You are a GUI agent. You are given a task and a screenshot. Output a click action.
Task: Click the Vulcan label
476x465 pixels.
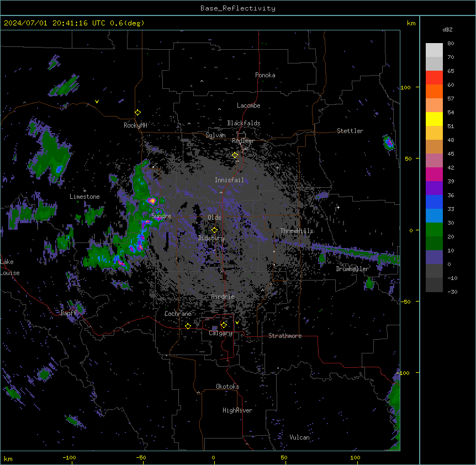300,437
